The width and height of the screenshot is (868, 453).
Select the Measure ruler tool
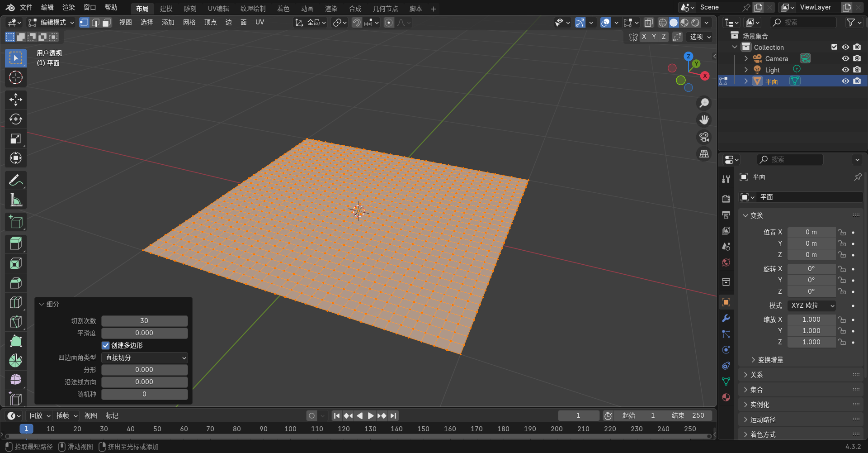16,200
